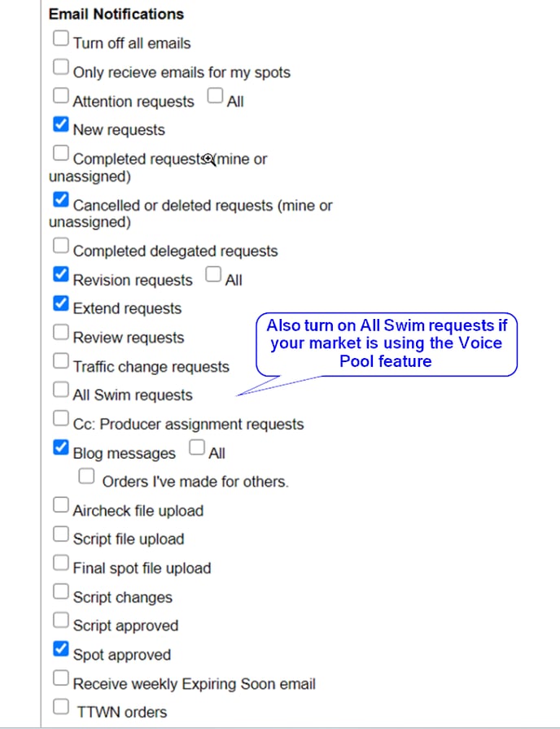
Task: Enable Completed requests (mine or unassigned)
Action: (x=61, y=153)
